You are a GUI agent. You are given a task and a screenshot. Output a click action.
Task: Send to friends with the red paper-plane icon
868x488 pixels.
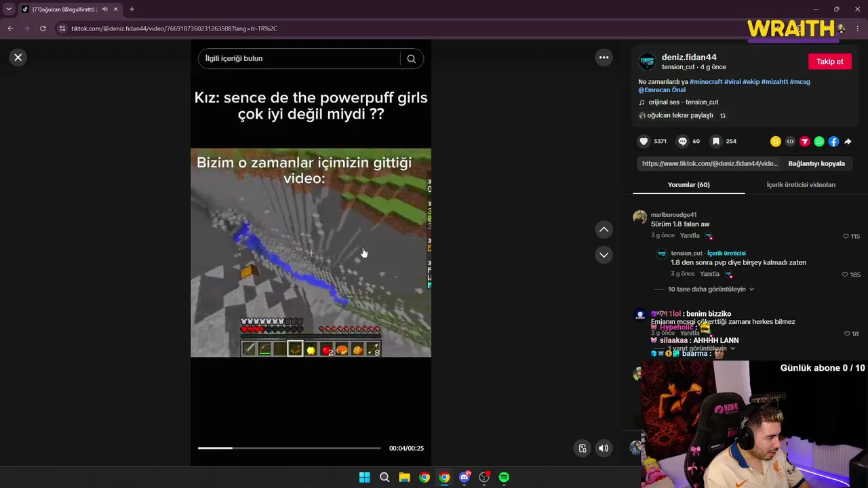(x=805, y=142)
